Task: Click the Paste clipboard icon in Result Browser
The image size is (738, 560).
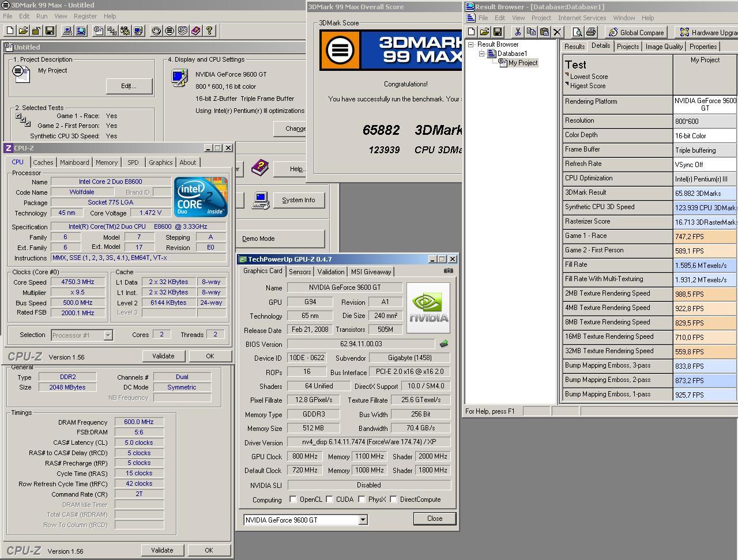Action: coord(544,32)
